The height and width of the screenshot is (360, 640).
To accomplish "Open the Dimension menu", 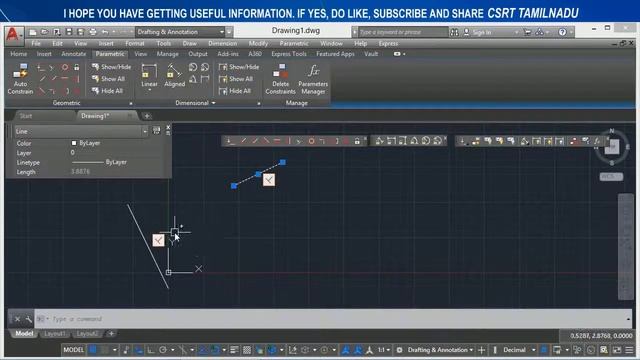I will 222,43.
